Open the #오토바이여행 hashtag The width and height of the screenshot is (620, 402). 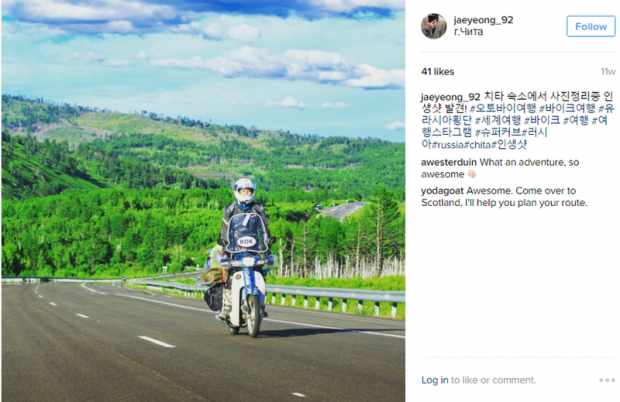click(x=503, y=108)
